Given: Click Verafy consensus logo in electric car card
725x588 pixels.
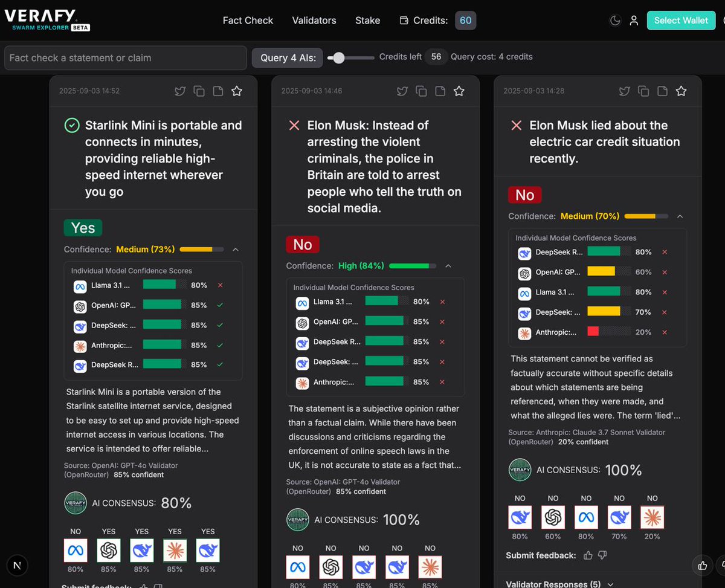Looking at the screenshot, I should (x=520, y=470).
